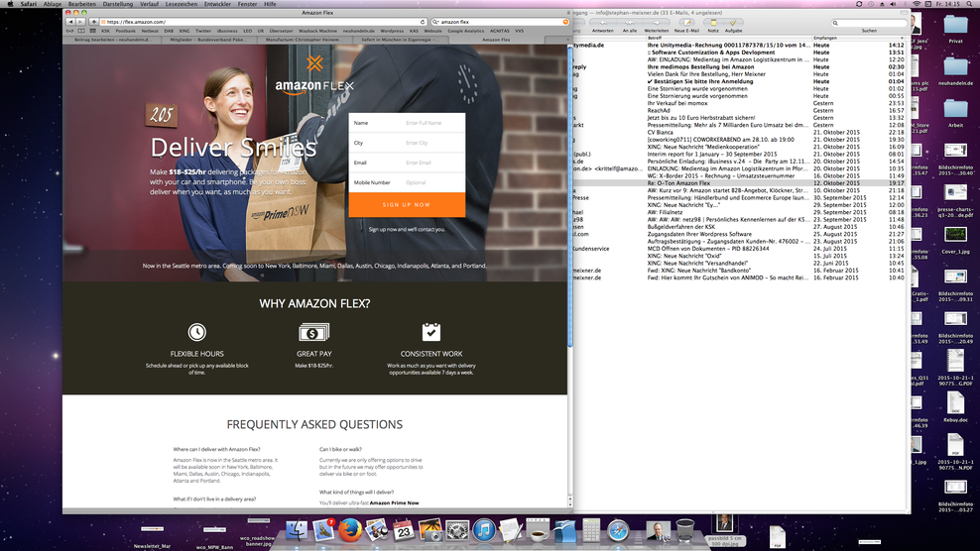Open Top Sites grid icon
Viewport: 980px width, 551px height.
92,31
